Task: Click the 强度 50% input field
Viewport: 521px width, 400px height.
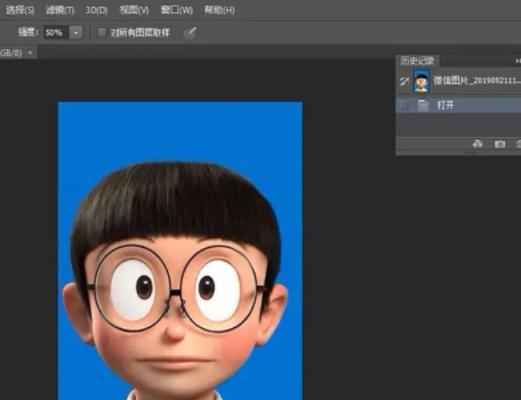Action: pyautogui.click(x=56, y=33)
